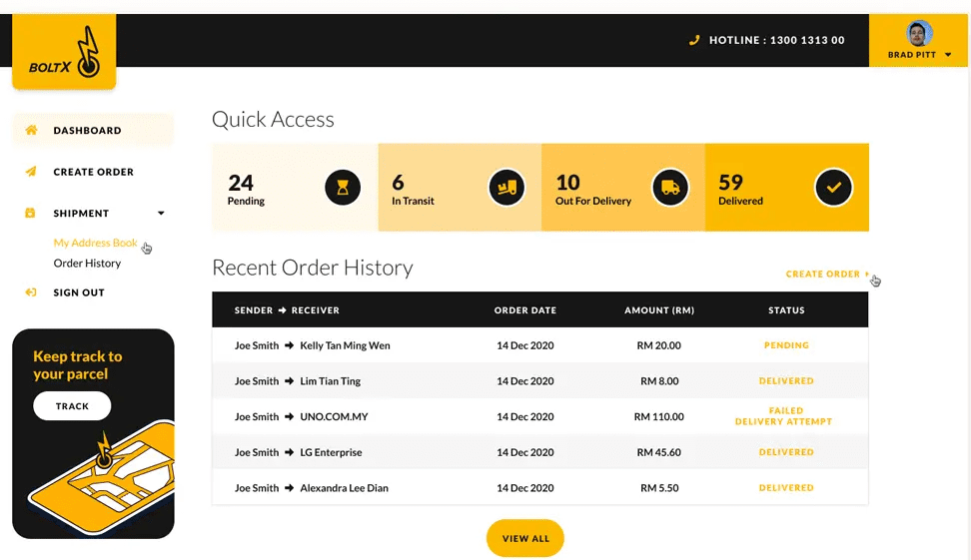Click the Track button
Image resolution: width=971 pixels, height=560 pixels.
(72, 406)
